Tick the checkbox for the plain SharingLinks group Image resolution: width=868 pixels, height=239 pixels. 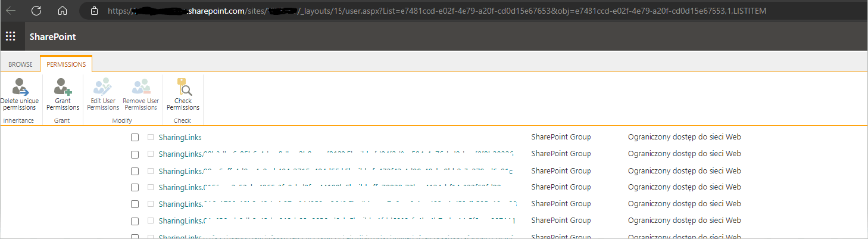coord(135,137)
